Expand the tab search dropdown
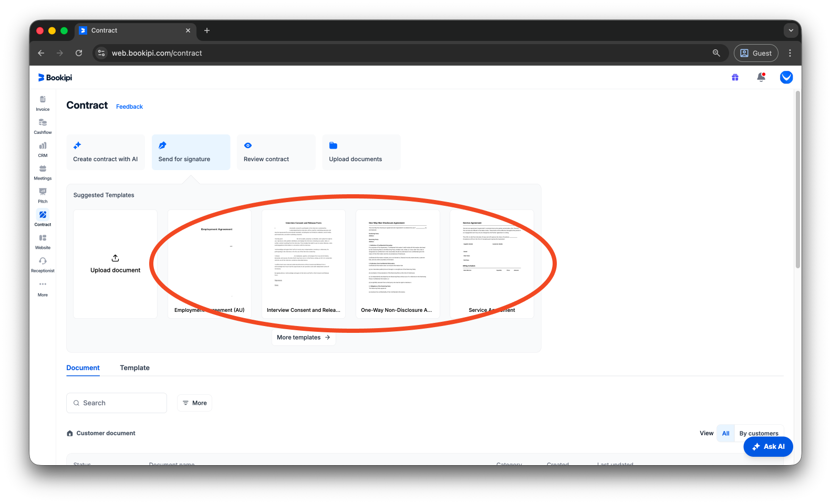This screenshot has width=831, height=504. pos(791,30)
